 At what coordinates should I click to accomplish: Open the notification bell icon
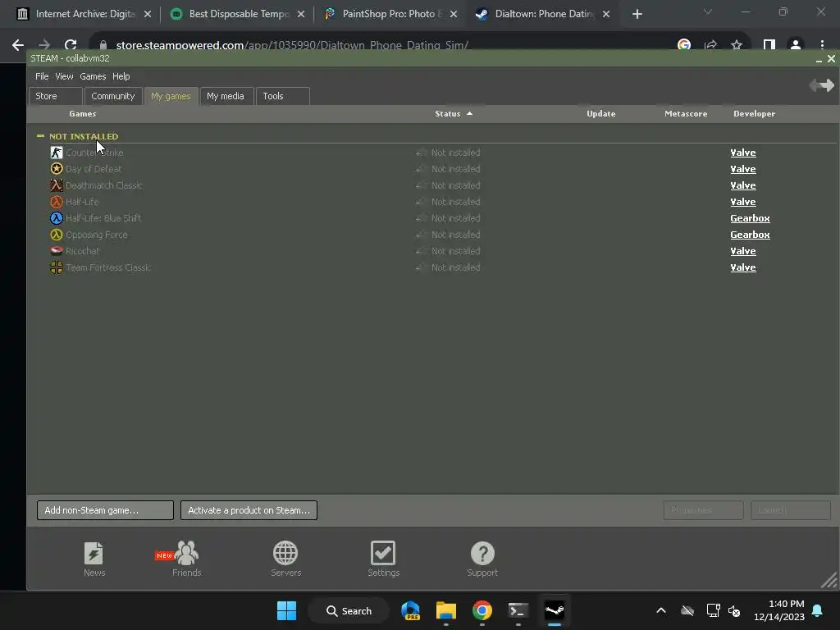click(x=818, y=610)
